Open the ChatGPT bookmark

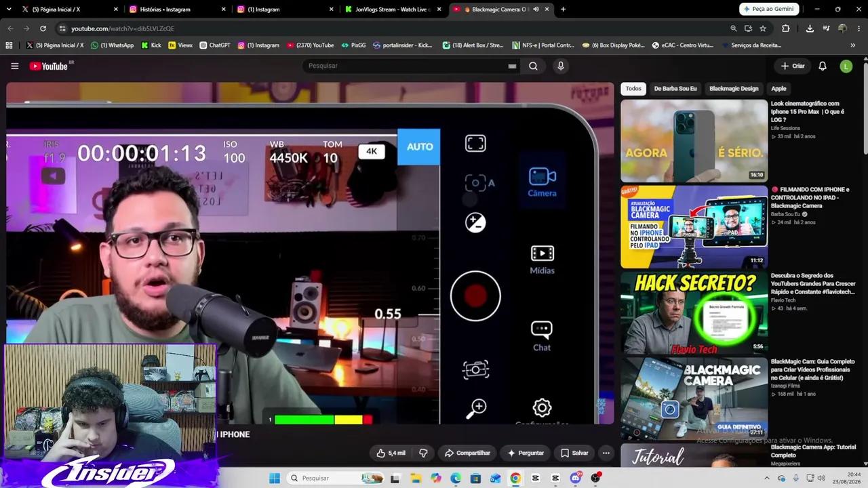click(215, 45)
